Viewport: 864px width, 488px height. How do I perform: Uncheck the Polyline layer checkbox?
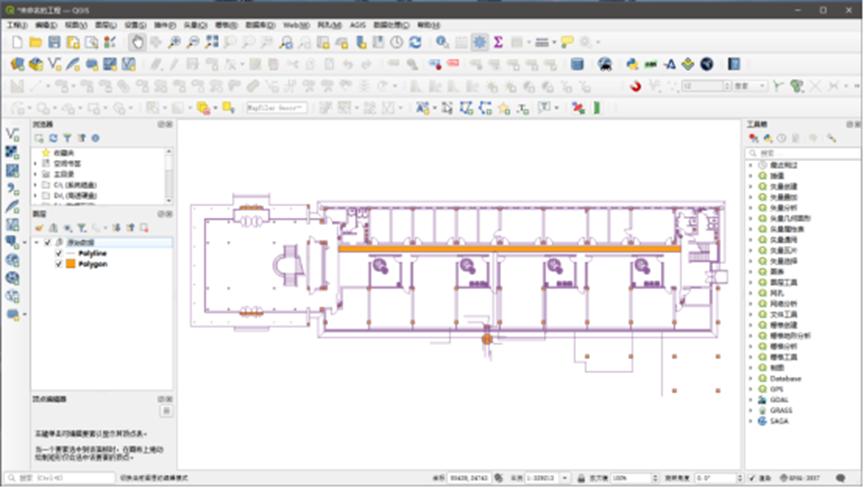pyautogui.click(x=59, y=254)
